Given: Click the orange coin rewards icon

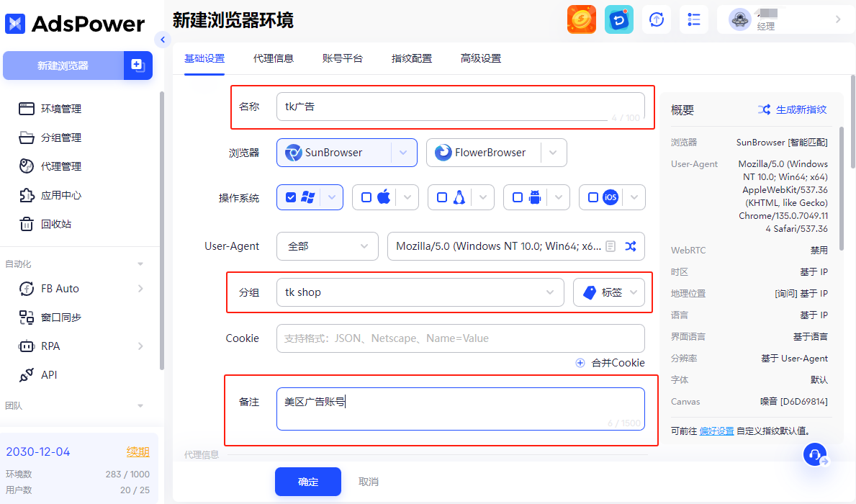Looking at the screenshot, I should [582, 19].
